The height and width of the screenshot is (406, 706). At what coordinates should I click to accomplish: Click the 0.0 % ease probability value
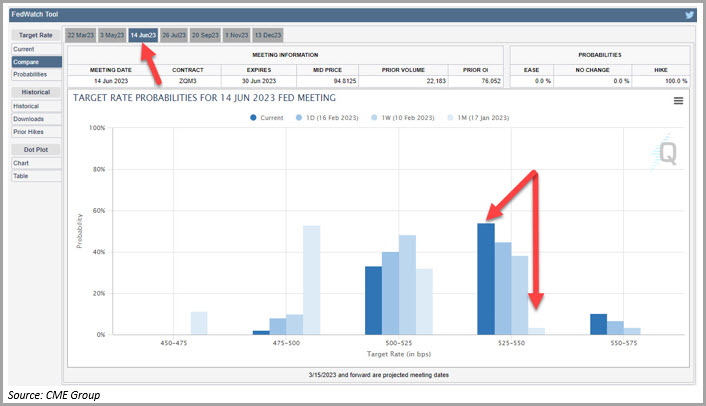[543, 81]
